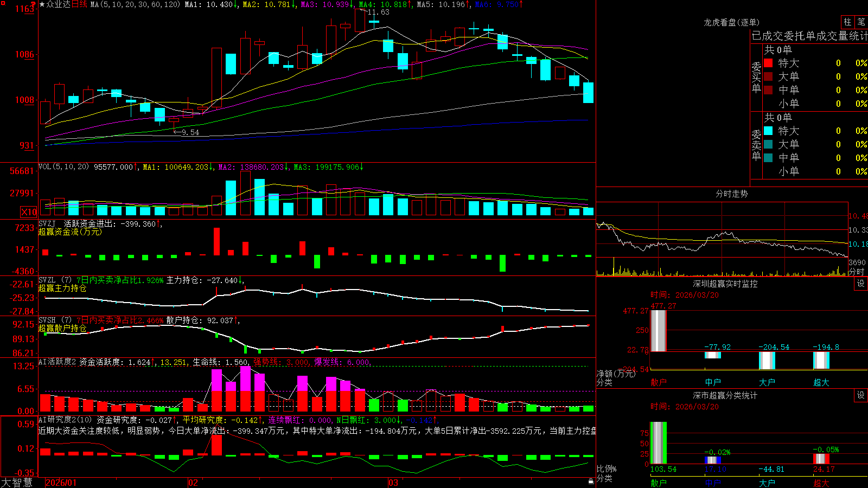The height and width of the screenshot is (488, 868).
Task: Click blue 中户 bar in 分类统计 chart
Action: pyautogui.click(x=713, y=460)
